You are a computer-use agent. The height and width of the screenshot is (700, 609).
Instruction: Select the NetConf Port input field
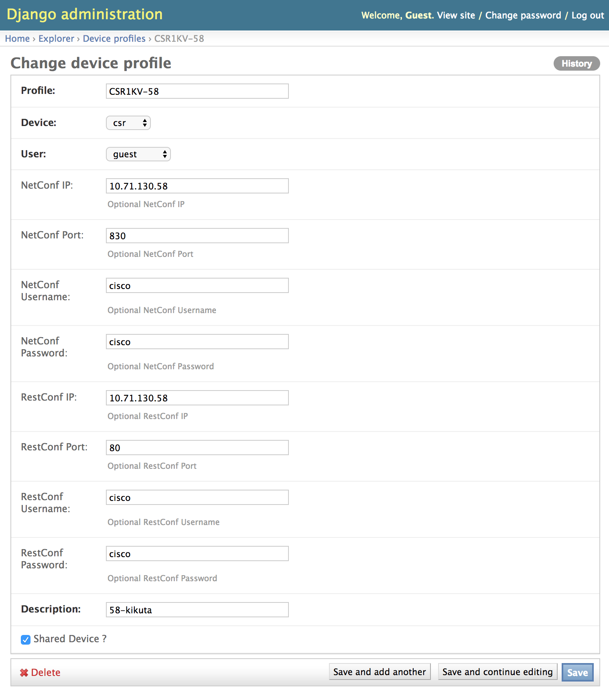[197, 236]
